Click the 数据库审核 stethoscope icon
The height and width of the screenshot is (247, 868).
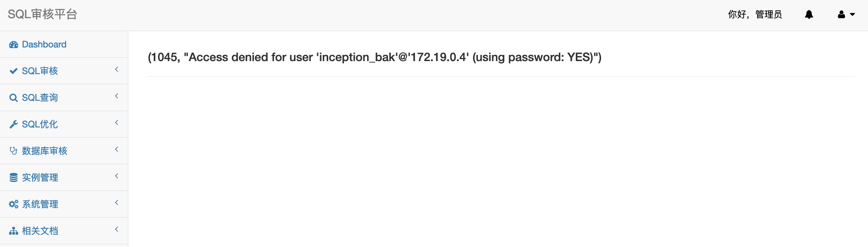pos(14,151)
